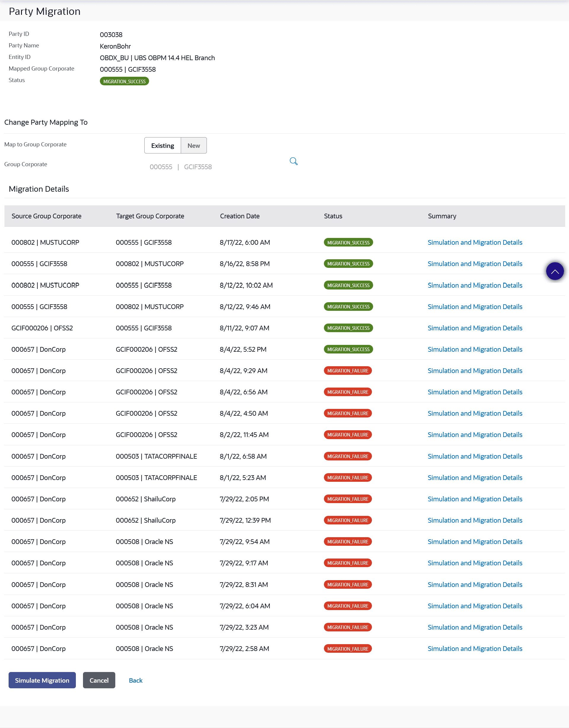This screenshot has height=728, width=569.
Task: Open details for 8/2/22, 11:45 AM migration
Action: coord(474,435)
